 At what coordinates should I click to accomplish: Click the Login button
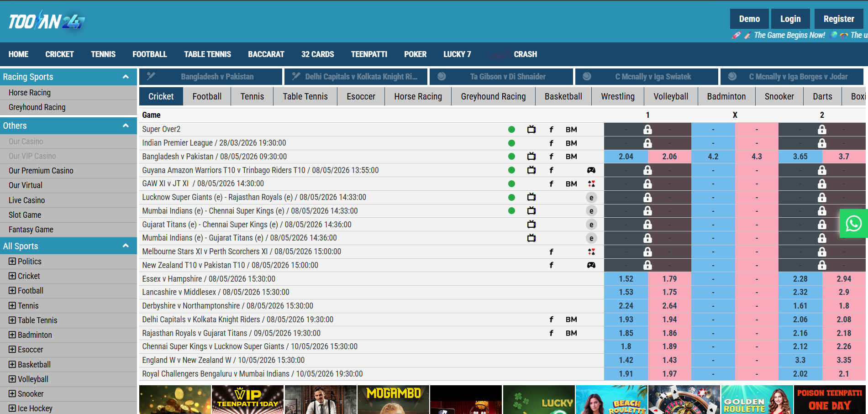point(790,19)
